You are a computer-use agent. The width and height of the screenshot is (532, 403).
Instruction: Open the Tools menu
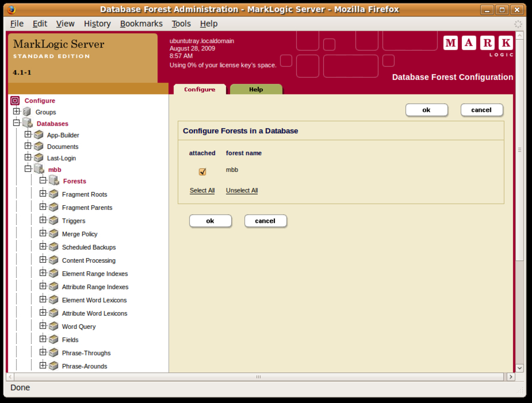pyautogui.click(x=181, y=24)
